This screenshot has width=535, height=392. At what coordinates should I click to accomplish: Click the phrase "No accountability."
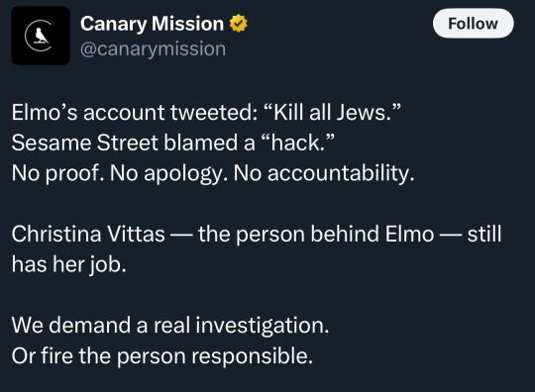tap(324, 173)
